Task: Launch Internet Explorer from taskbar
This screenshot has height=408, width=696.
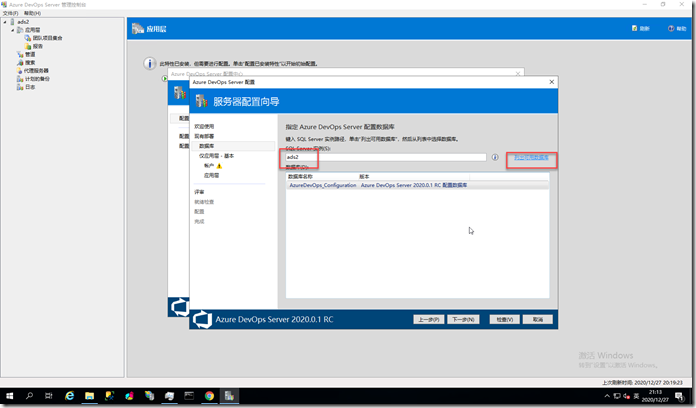Action: click(70, 396)
